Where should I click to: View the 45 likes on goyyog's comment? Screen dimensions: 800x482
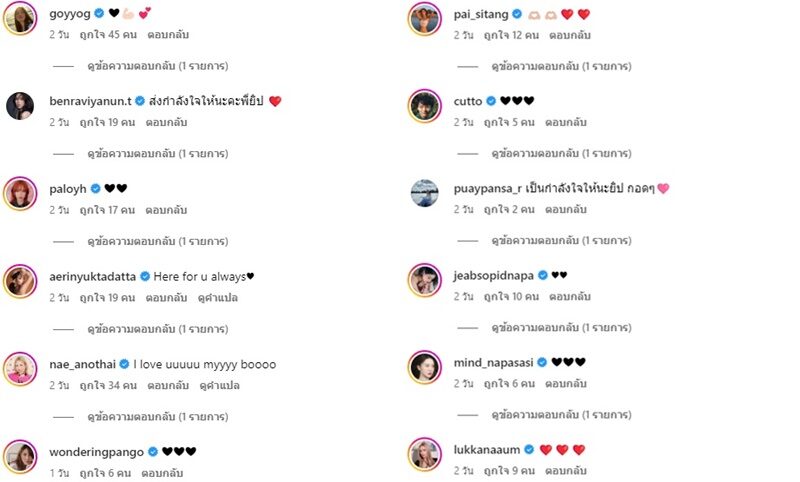click(x=108, y=35)
